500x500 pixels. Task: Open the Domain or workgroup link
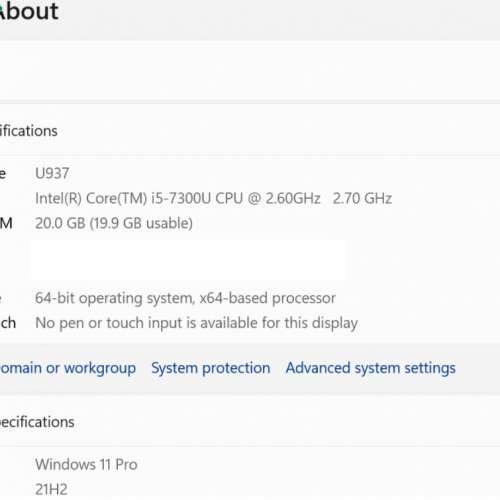(68, 368)
